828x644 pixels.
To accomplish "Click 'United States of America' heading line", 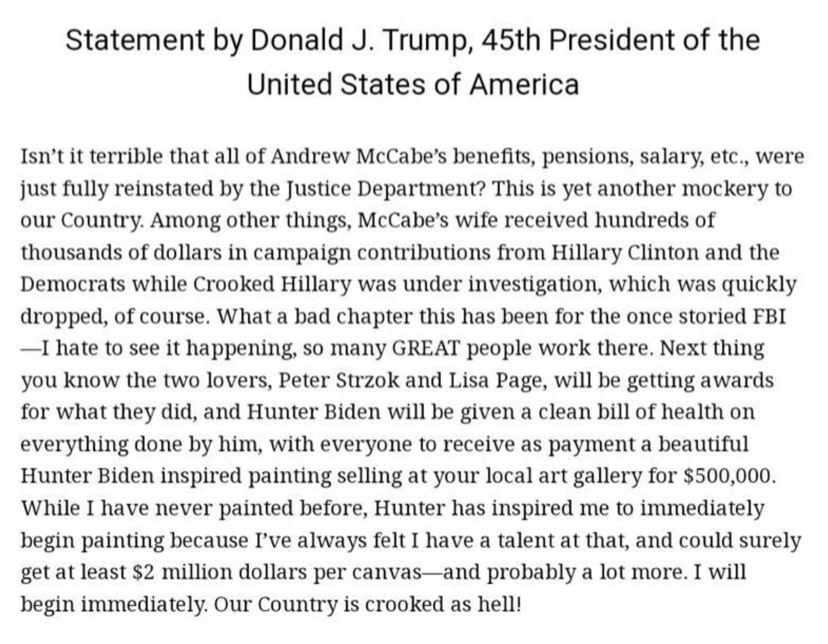I will [x=413, y=84].
